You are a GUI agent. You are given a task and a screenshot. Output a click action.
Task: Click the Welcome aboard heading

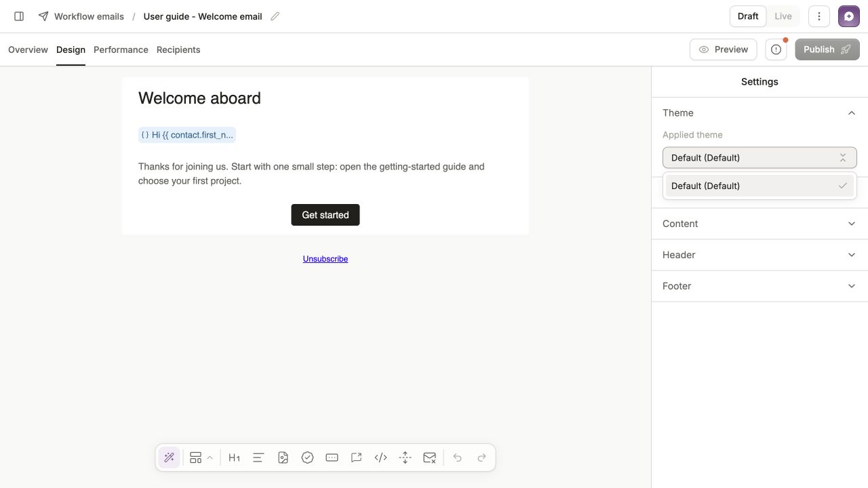coord(199,98)
